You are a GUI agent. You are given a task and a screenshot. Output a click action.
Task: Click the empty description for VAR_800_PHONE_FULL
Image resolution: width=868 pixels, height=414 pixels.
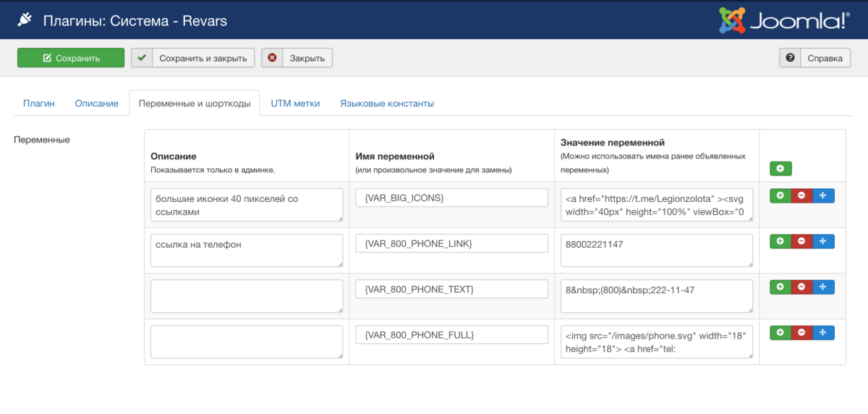click(x=246, y=341)
